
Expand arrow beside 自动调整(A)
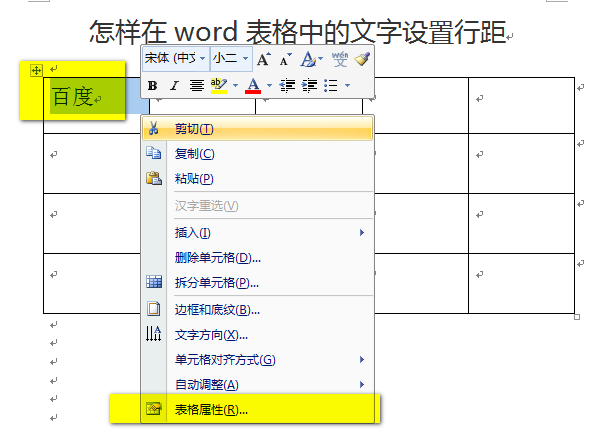pyautogui.click(x=362, y=384)
